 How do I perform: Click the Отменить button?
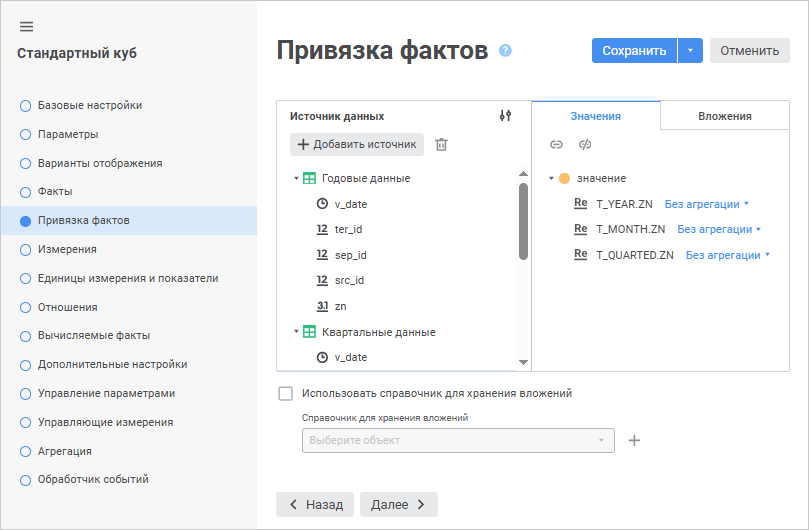coord(749,51)
